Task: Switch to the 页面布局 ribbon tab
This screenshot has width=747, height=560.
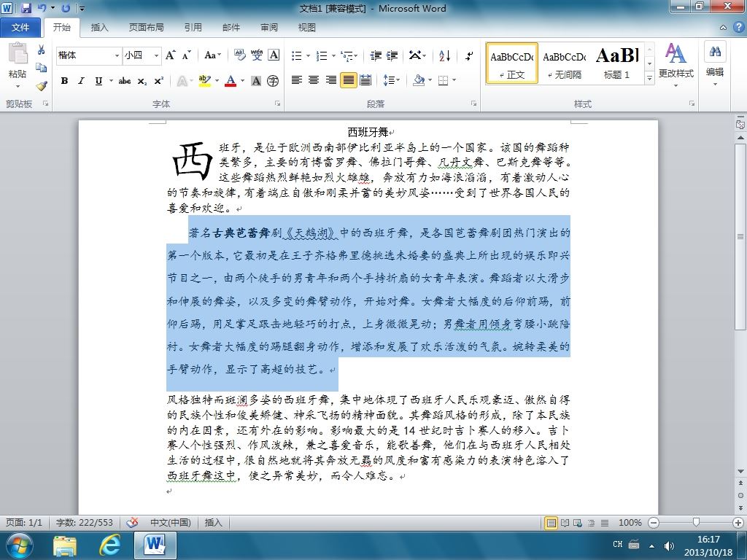Action: [146, 28]
